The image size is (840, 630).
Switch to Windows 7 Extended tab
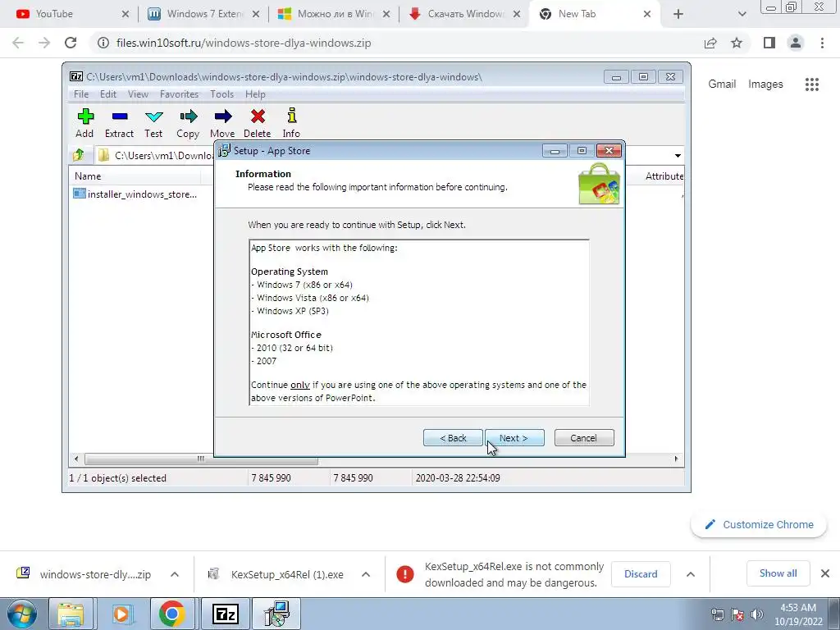[x=204, y=14]
